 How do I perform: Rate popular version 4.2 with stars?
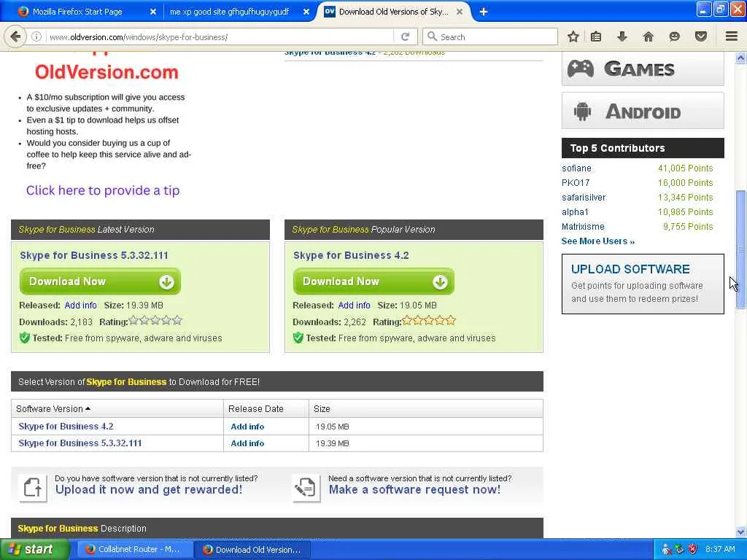[429, 321]
